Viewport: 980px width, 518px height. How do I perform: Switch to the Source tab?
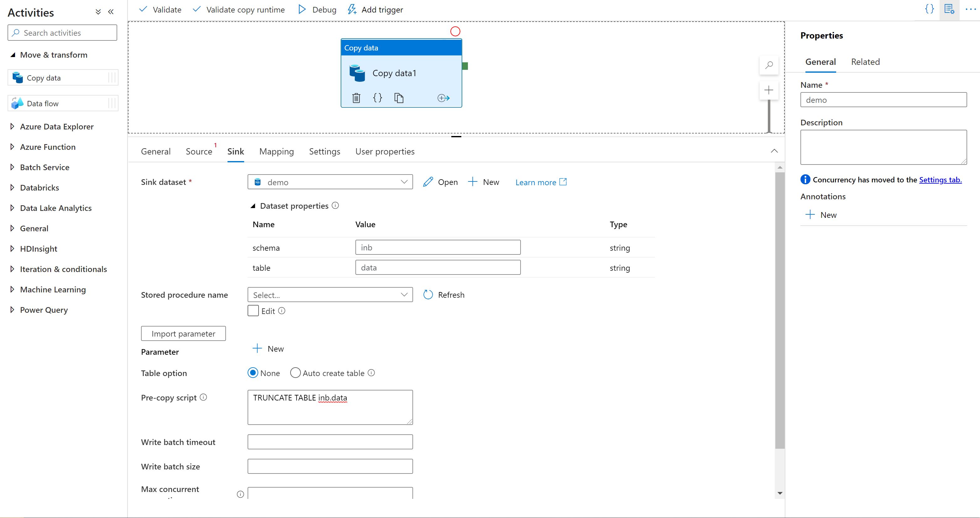pos(198,151)
